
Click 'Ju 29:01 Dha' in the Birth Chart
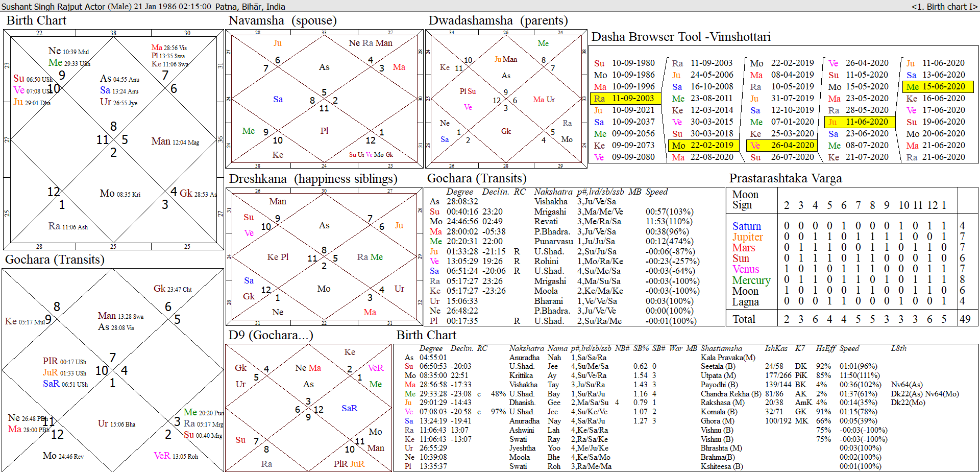32,102
